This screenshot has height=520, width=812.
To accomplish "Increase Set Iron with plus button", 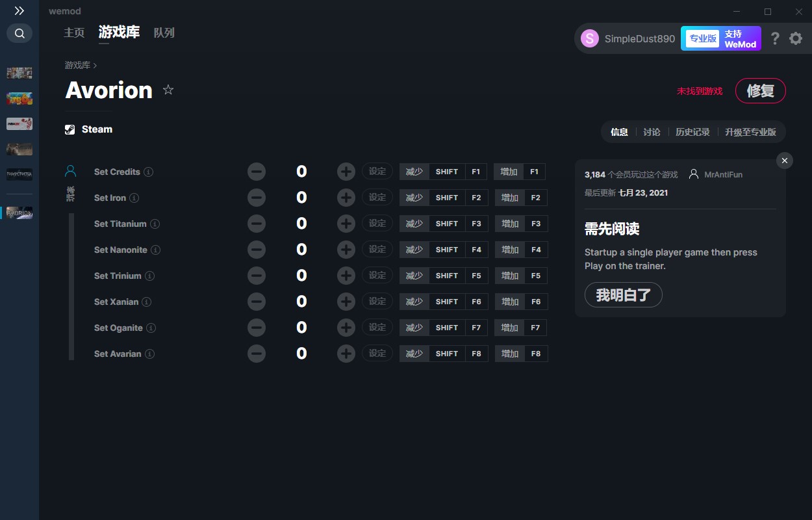I will (x=346, y=198).
